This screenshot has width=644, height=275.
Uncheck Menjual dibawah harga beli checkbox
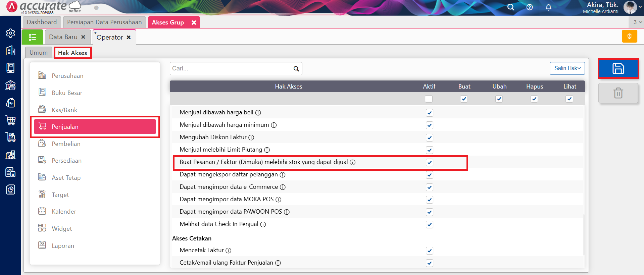point(429,113)
